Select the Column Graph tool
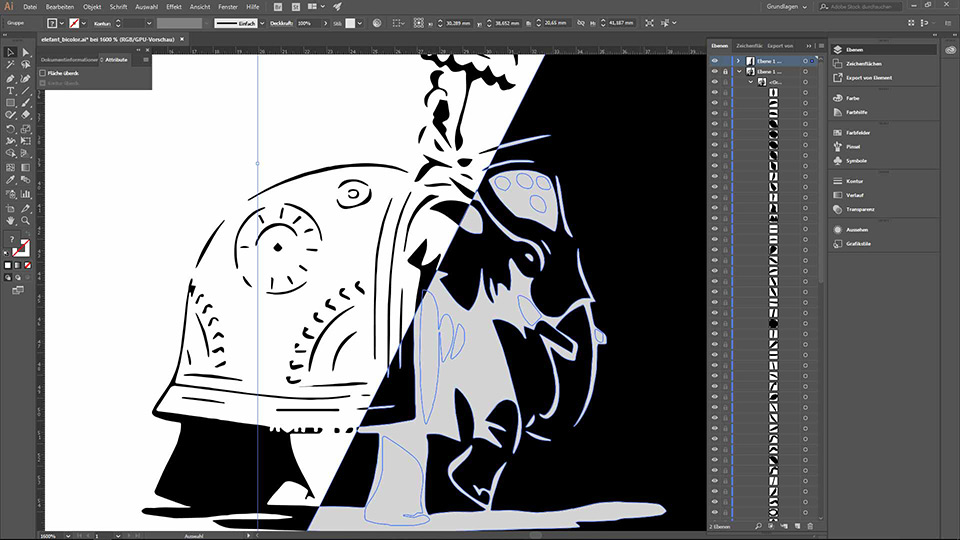Image resolution: width=960 pixels, height=540 pixels. 25,194
